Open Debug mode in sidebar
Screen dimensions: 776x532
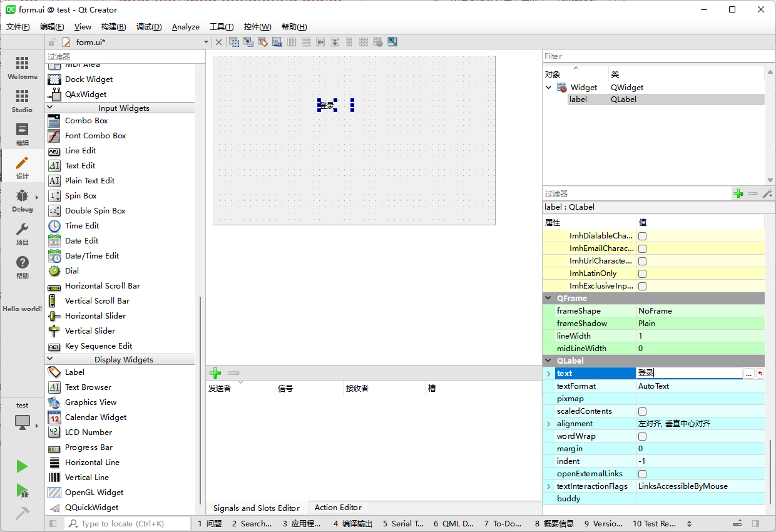(23, 201)
